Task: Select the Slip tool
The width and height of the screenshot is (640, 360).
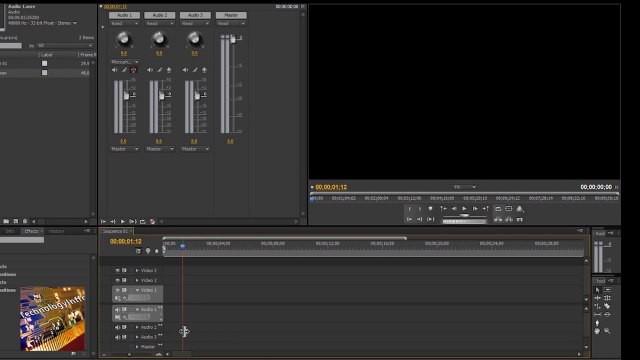Action: (x=598, y=314)
